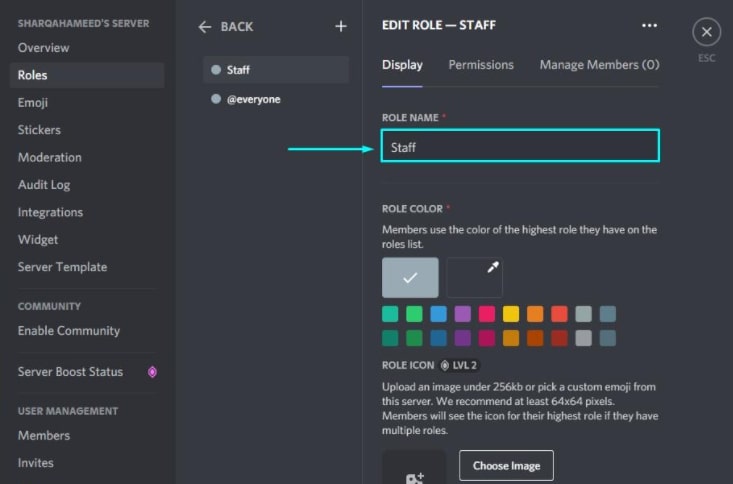
Task: Open the Manage Members (0) tab
Action: pyautogui.click(x=599, y=65)
